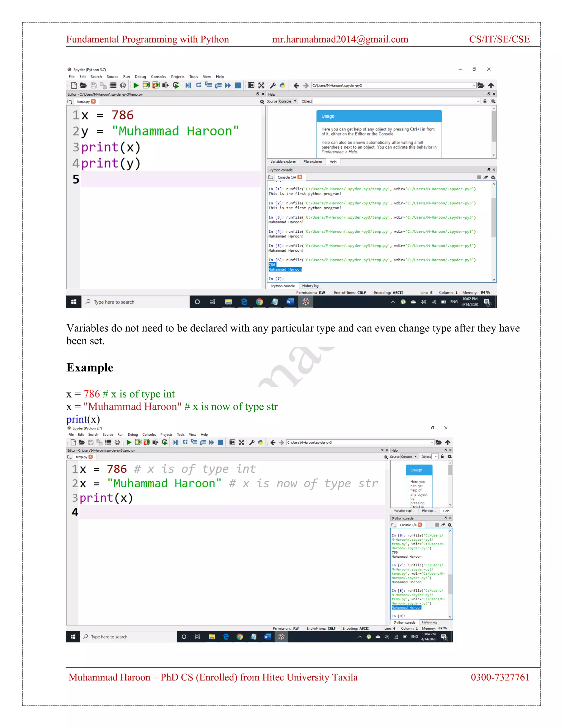Click the @ symbol finder in upper Spyder toolbar
Image resolution: width=563 pixels, height=728 pixels.
click(123, 85)
